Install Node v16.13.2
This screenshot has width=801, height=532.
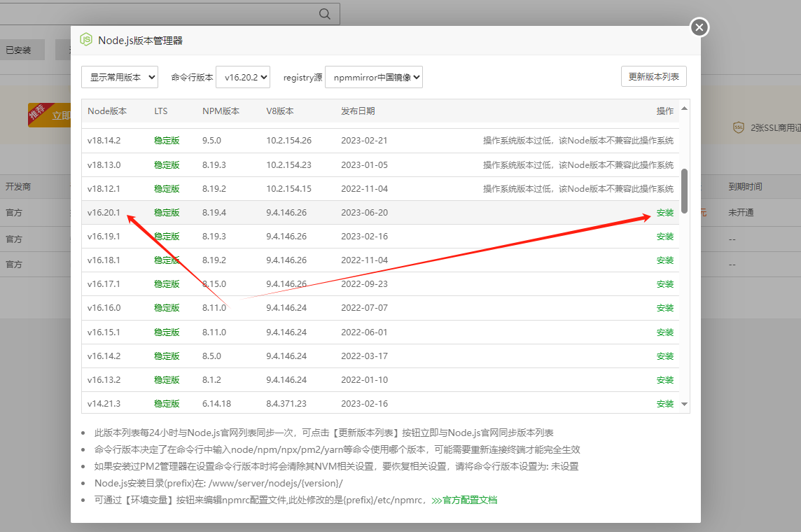pyautogui.click(x=664, y=380)
